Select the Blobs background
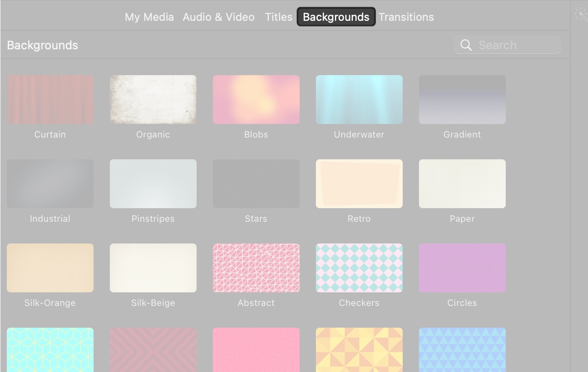The width and height of the screenshot is (588, 372). click(x=256, y=99)
